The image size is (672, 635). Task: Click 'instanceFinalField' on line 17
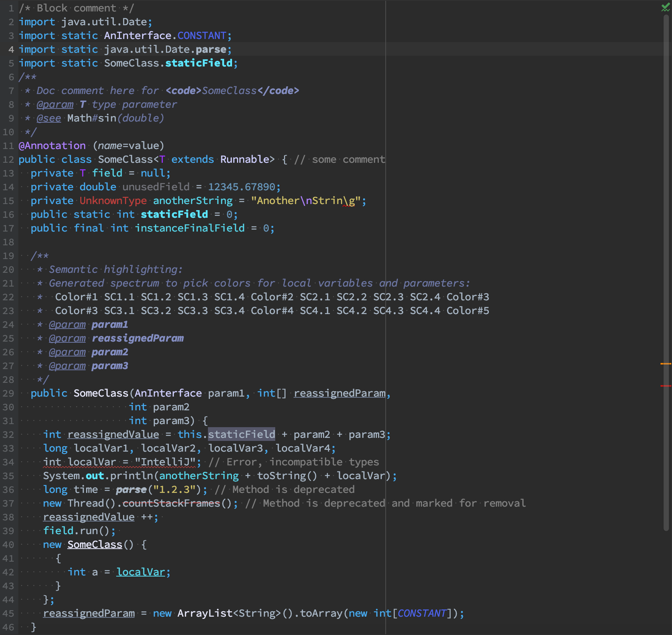coord(190,228)
